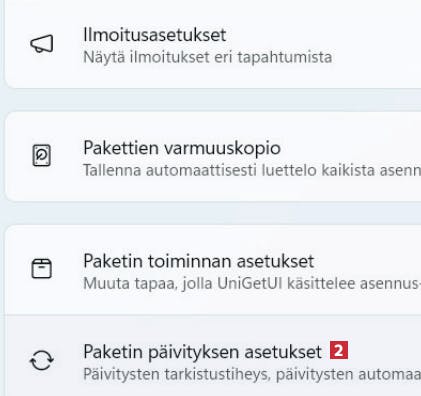The width and height of the screenshot is (421, 396).
Task: Click blank area right of Paketin toiminnan asetukset title
Action: pyautogui.click(x=367, y=261)
